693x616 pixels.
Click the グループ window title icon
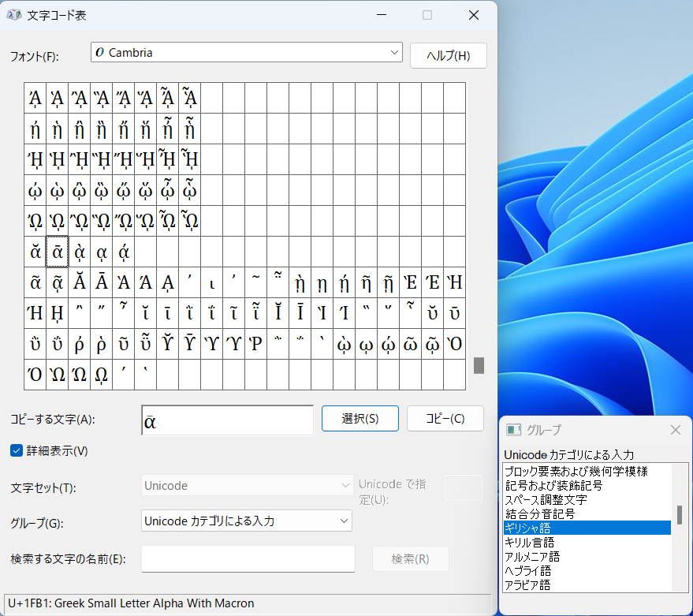513,430
